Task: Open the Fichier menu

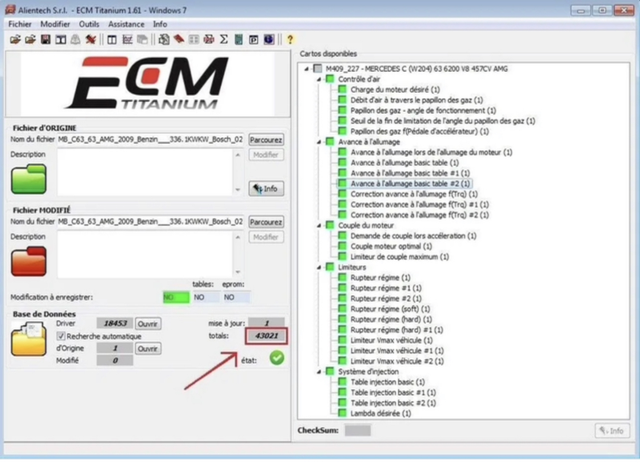Action: pos(21,23)
